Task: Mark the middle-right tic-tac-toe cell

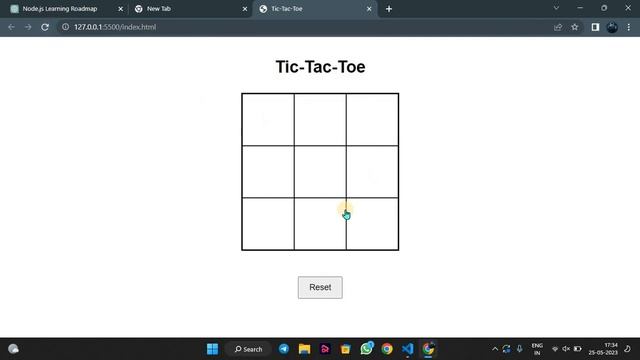Action: 372,172
